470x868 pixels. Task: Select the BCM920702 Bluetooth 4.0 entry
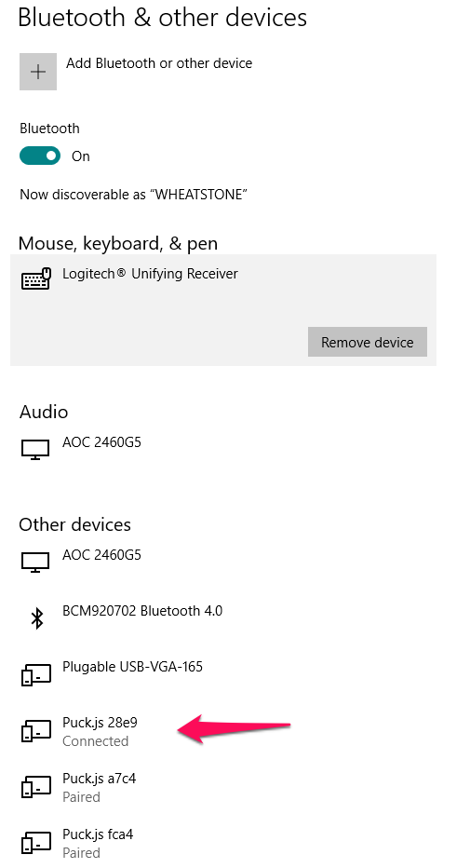coord(142,611)
